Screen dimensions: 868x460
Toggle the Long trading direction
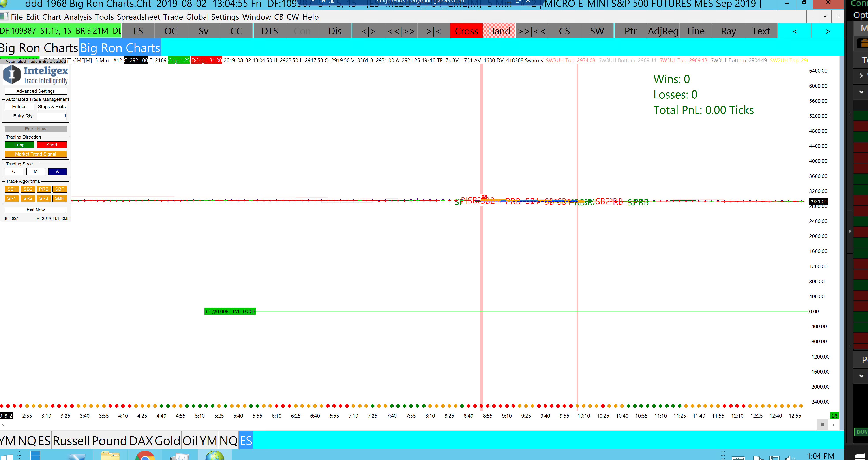19,145
